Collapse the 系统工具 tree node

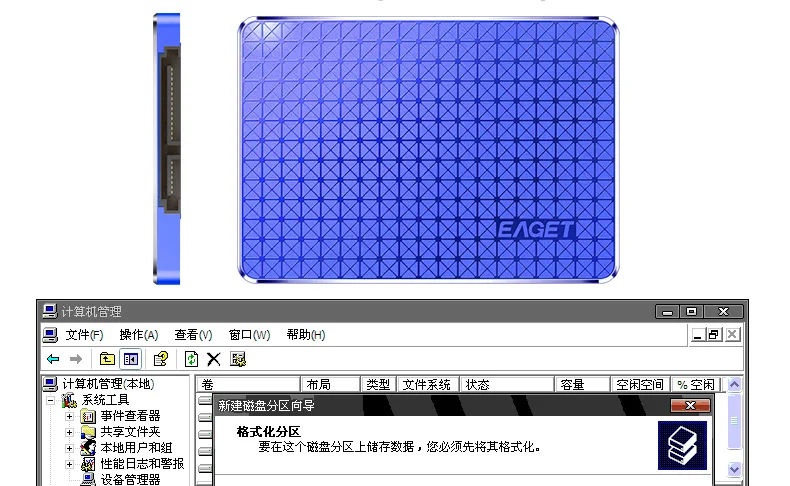[51, 400]
